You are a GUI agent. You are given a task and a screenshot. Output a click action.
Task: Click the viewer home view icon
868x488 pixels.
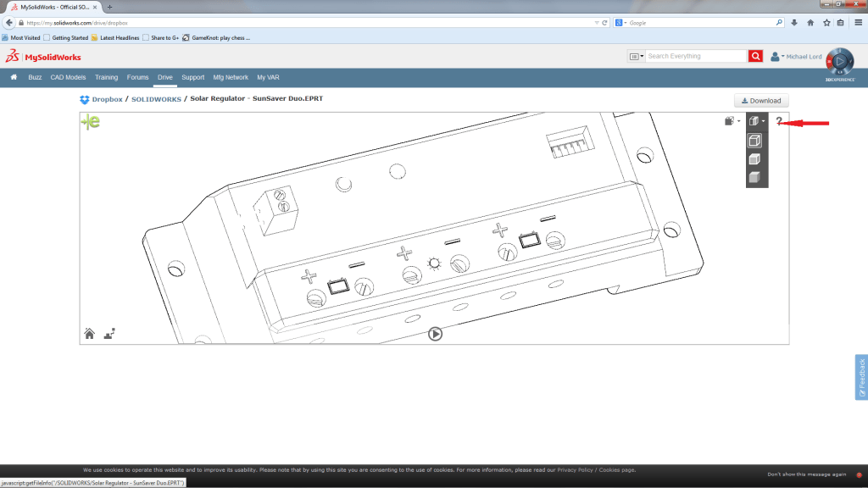pos(89,334)
